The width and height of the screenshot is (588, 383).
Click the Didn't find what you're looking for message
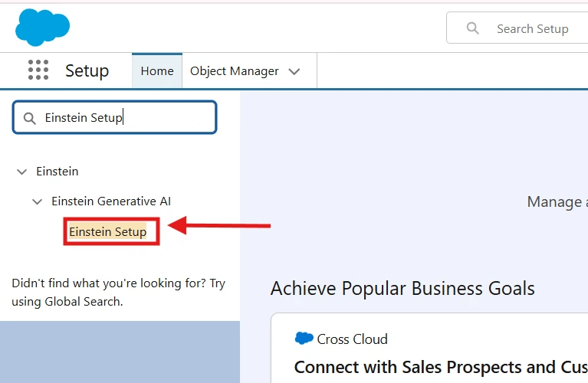click(119, 292)
